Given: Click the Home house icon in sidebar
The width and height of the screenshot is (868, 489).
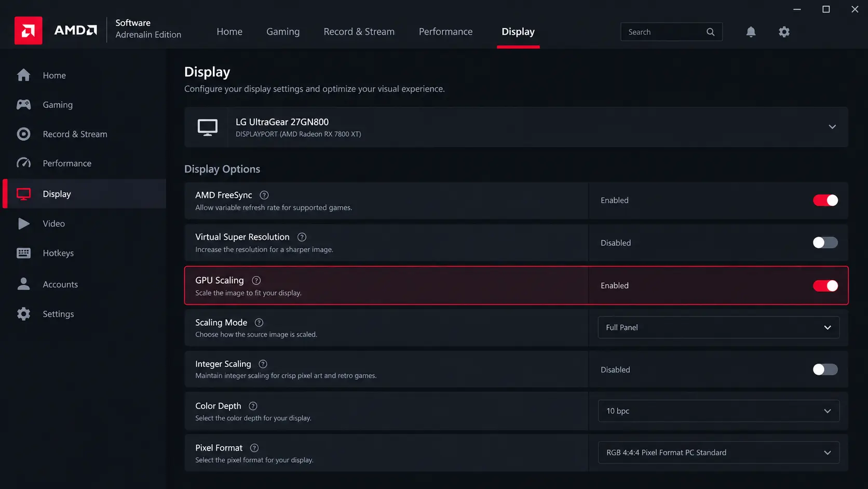Looking at the screenshot, I should tap(23, 75).
